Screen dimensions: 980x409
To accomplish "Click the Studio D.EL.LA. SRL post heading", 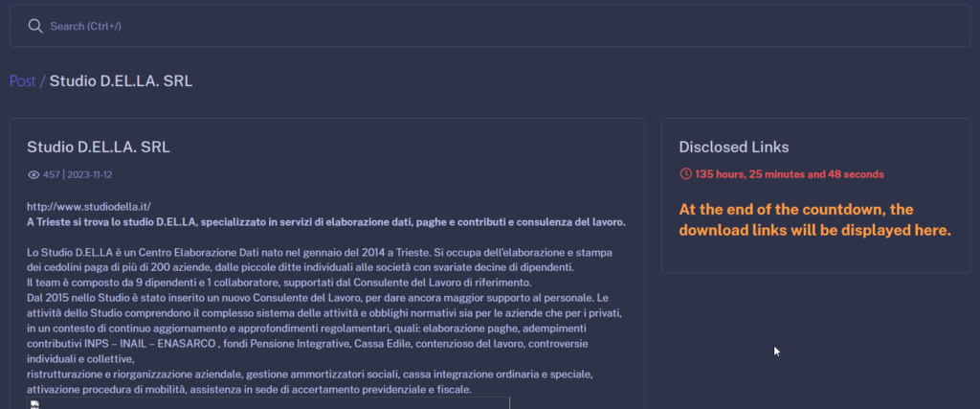I will tap(99, 148).
